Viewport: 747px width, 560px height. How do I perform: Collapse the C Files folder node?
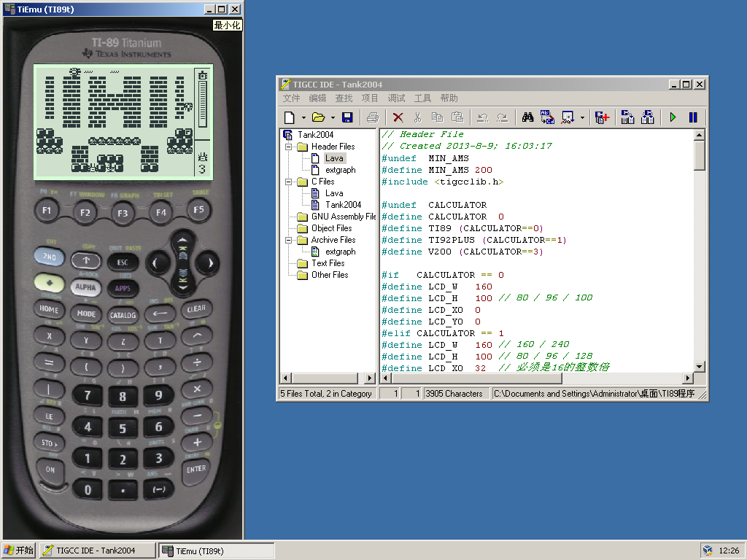[288, 182]
